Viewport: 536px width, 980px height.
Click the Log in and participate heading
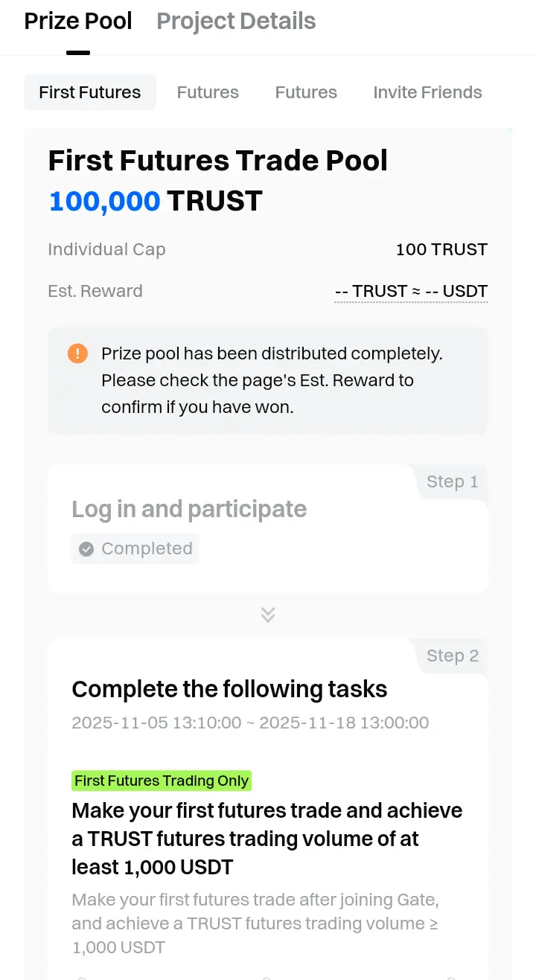coord(189,509)
